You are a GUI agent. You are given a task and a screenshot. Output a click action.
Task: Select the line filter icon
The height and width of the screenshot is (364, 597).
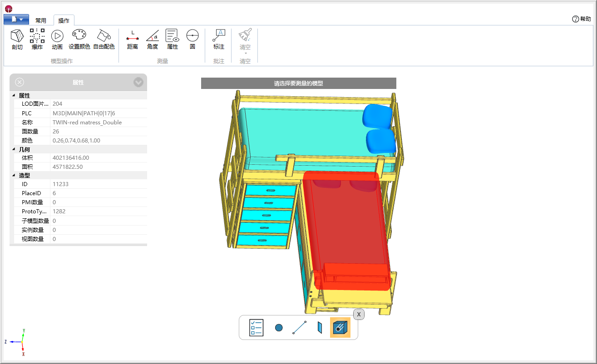tap(299, 328)
